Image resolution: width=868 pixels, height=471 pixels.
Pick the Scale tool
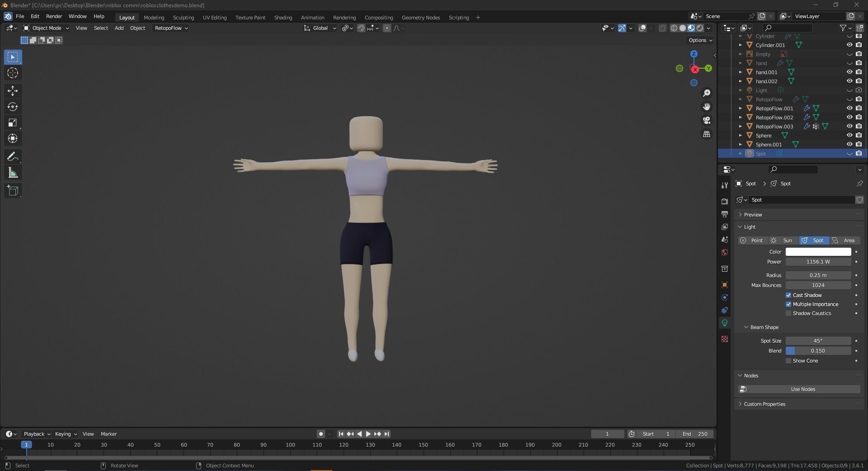[x=13, y=122]
